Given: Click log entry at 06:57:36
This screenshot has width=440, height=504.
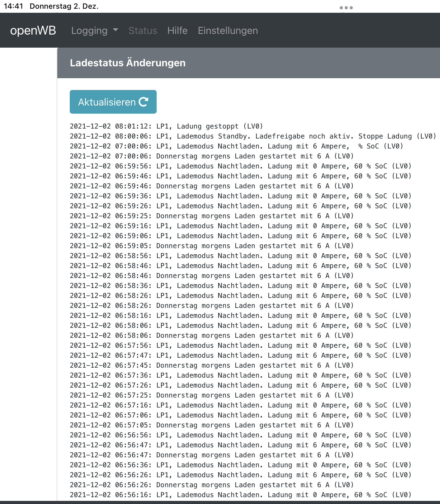Looking at the screenshot, I should click(x=241, y=375).
